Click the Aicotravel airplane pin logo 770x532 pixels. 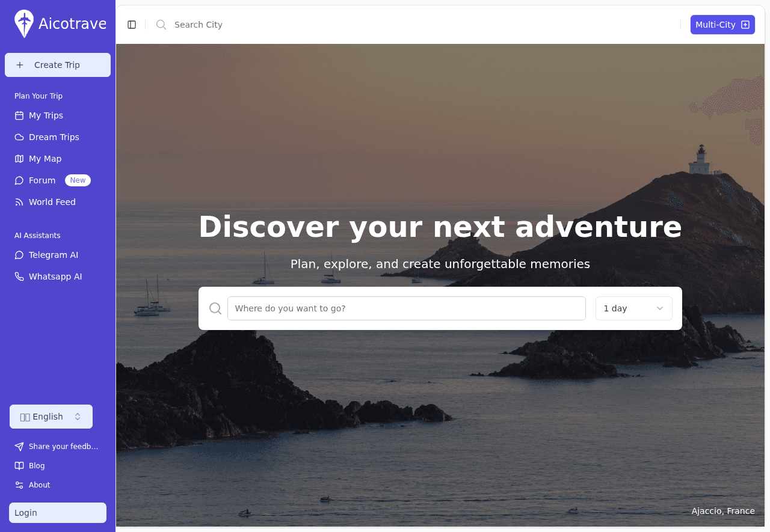coord(24,24)
